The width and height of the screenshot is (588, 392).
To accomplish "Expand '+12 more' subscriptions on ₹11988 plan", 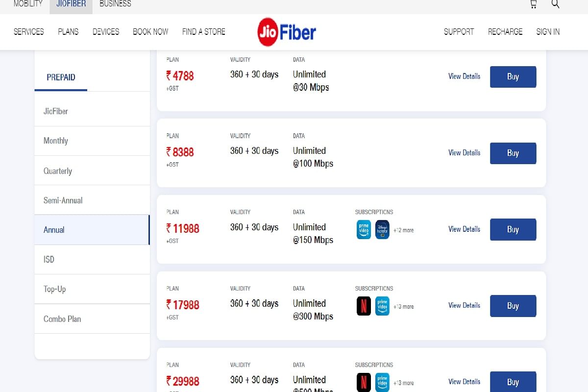I will click(404, 229).
